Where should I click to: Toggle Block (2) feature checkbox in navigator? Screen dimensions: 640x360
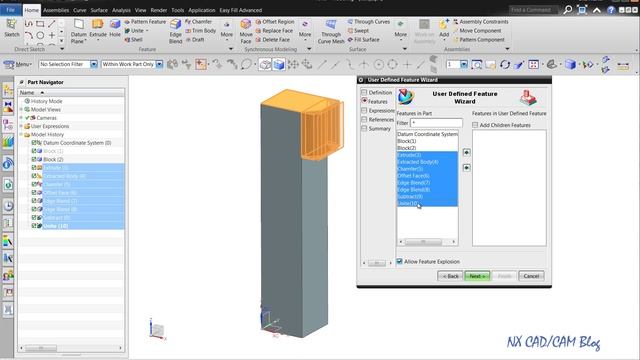34,159
